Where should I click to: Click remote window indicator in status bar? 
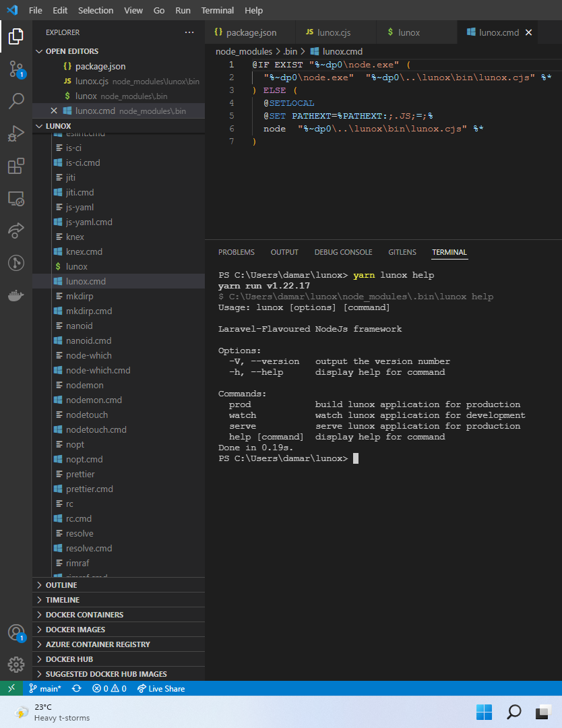click(x=11, y=688)
